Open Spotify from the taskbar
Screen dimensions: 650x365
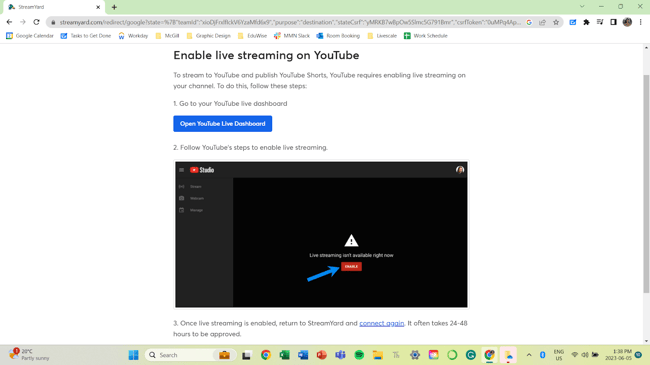tap(359, 355)
